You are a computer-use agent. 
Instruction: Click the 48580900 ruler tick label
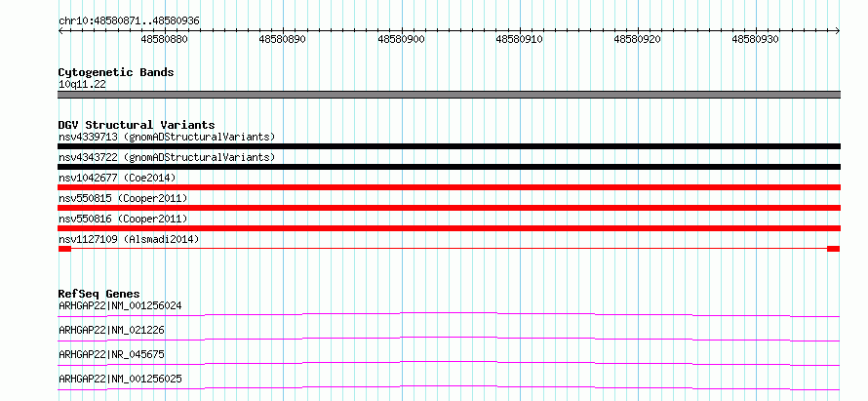click(x=402, y=39)
